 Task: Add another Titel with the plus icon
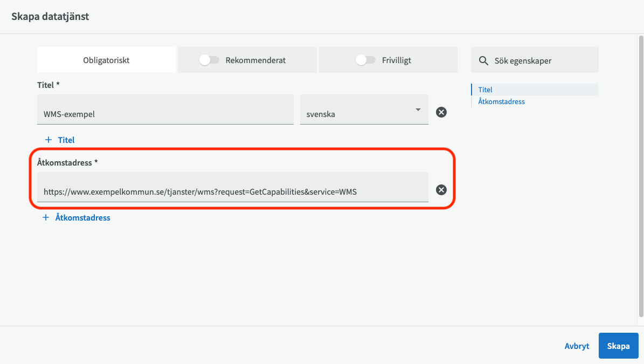point(49,140)
